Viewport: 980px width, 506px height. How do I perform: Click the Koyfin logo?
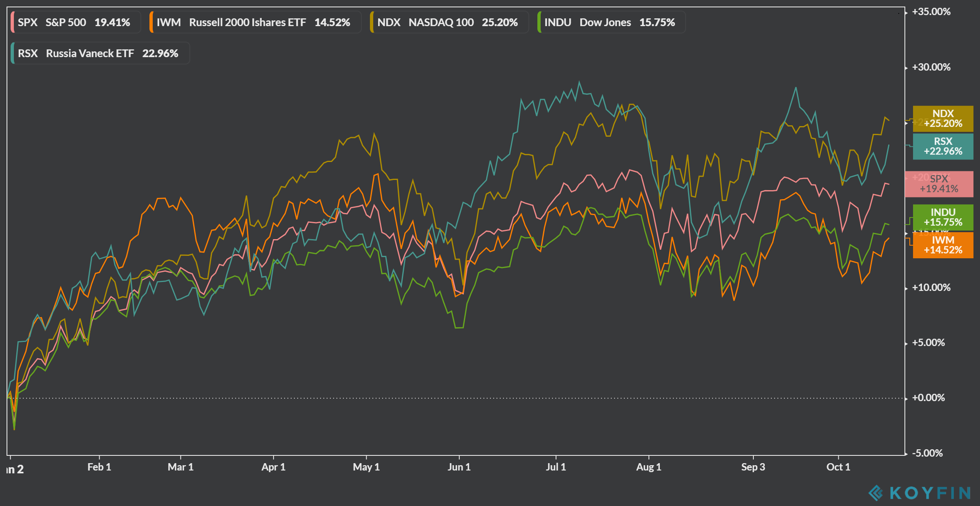920,493
